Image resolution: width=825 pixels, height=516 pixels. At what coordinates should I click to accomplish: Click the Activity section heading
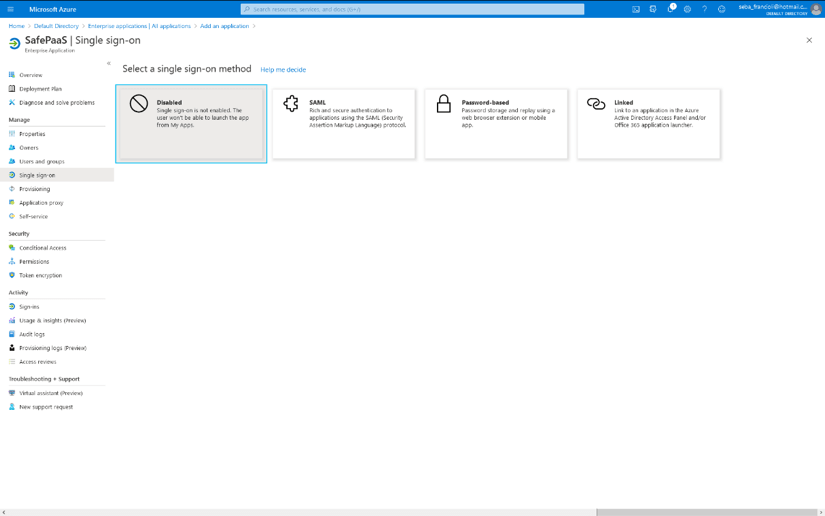pyautogui.click(x=18, y=292)
